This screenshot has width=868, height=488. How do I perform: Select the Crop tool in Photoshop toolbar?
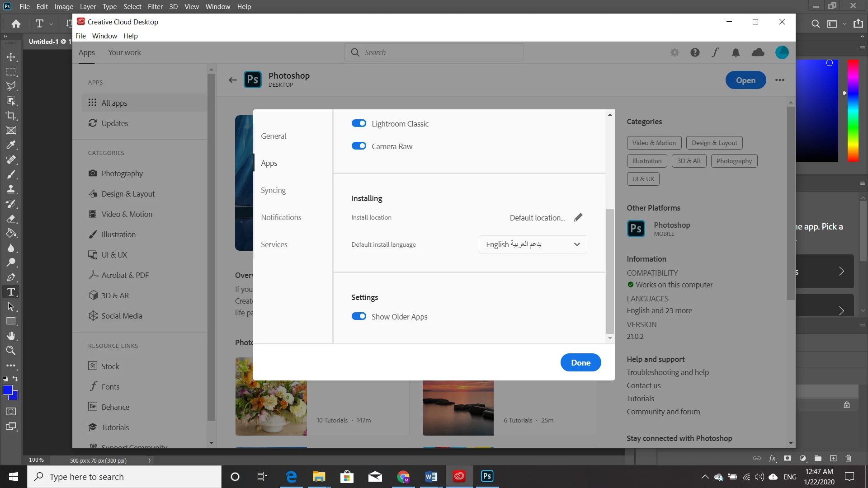(11, 116)
